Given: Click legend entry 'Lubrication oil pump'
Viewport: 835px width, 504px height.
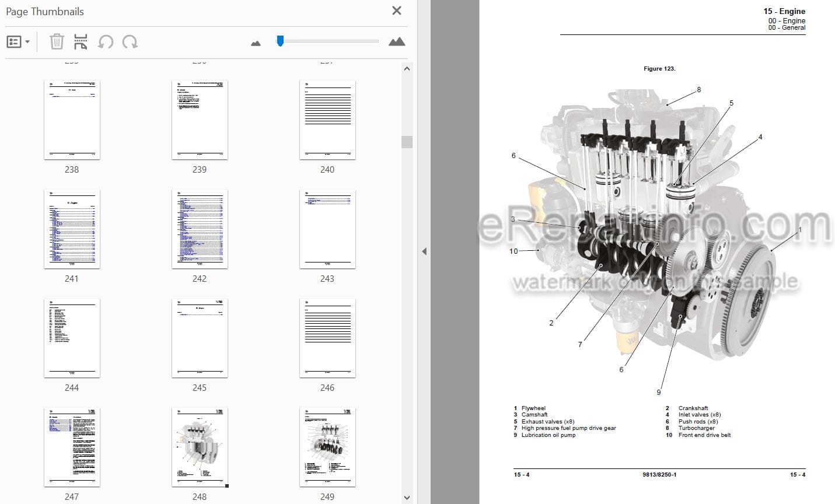Looking at the screenshot, I should [x=548, y=435].
